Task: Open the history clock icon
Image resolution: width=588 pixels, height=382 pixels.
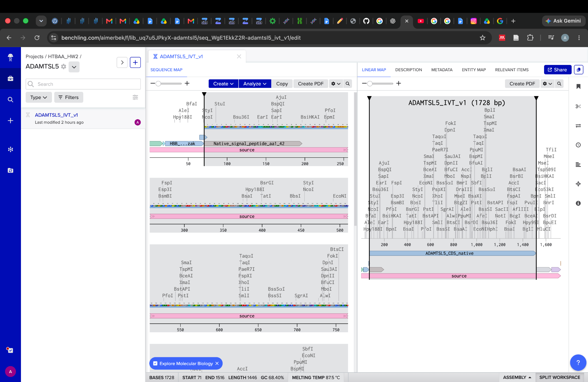Action: [x=578, y=145]
